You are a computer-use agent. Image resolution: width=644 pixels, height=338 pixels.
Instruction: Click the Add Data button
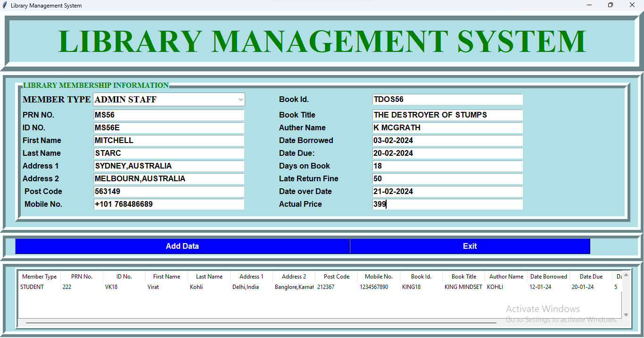[182, 246]
